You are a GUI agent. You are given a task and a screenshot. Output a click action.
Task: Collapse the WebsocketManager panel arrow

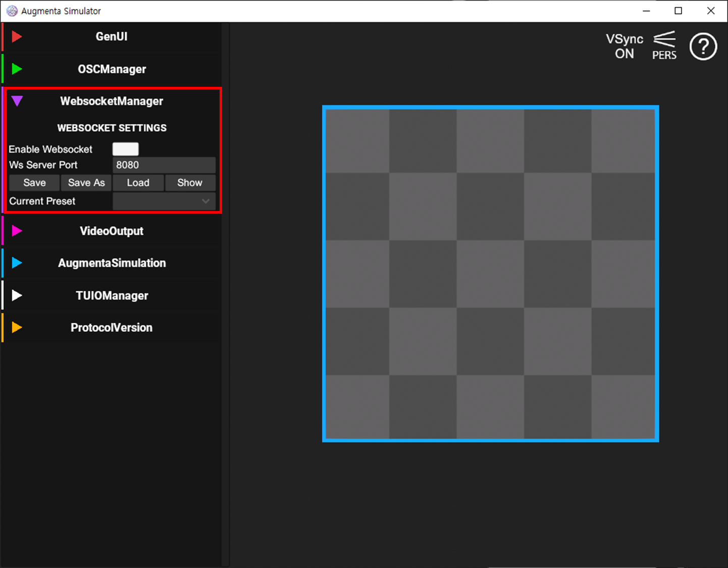[17, 101]
